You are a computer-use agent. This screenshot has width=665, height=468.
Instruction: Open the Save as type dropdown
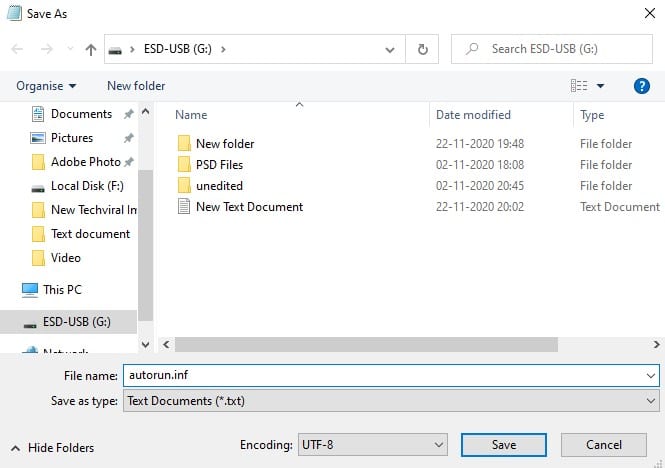coord(390,401)
